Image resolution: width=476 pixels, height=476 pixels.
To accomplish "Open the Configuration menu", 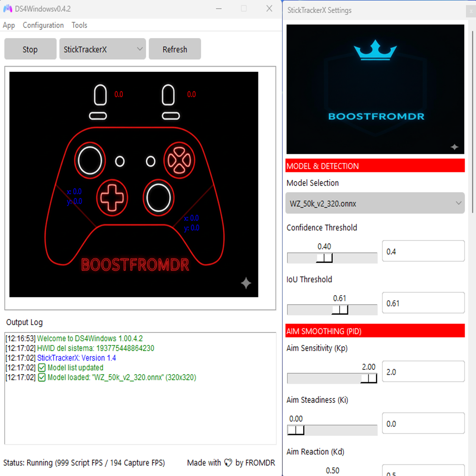I will pos(43,25).
